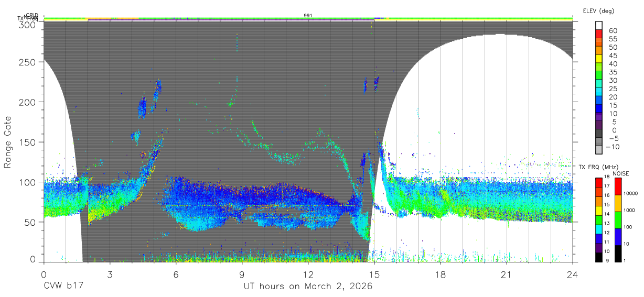Click the black bottom swatch of the NOISE bar
This screenshot has width=644, height=297.
click(x=618, y=253)
